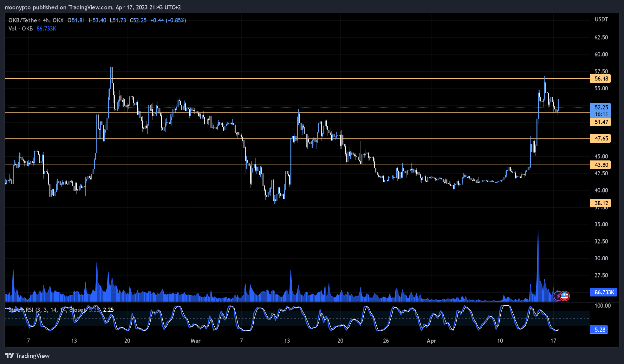
Task: Click the current price 52.25 label
Action: tap(600, 107)
